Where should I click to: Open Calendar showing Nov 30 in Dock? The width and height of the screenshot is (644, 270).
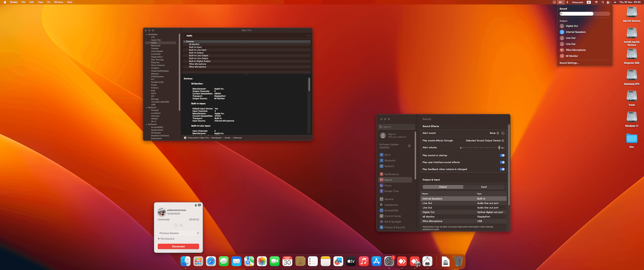(287, 261)
